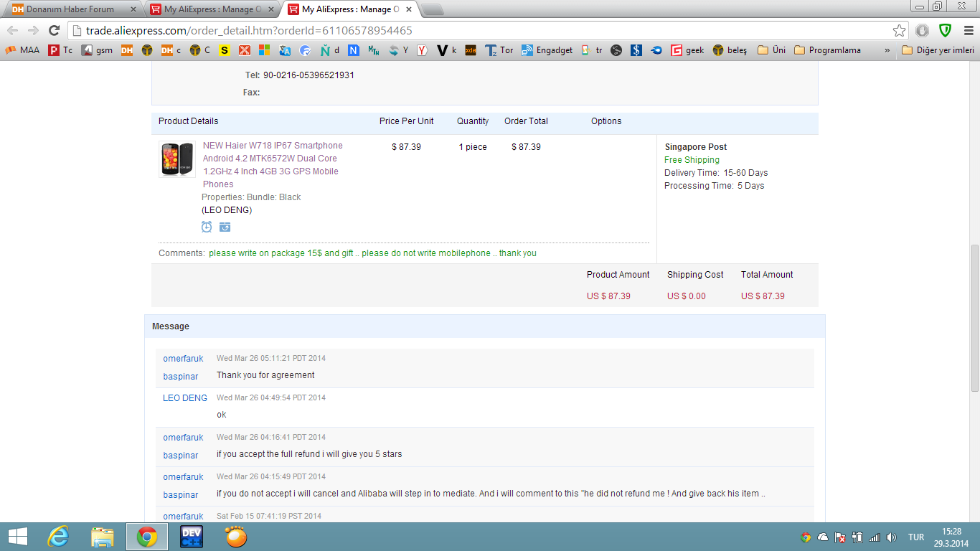Screen dimensions: 980x551
Task: Open the green shield extension icon
Action: [x=946, y=31]
